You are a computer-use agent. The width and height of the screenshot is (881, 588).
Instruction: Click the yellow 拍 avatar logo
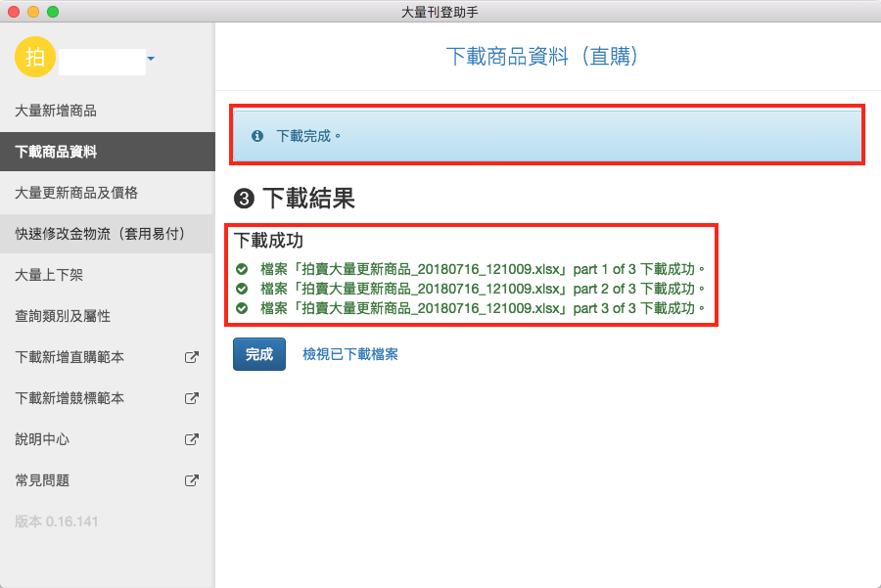tap(35, 58)
